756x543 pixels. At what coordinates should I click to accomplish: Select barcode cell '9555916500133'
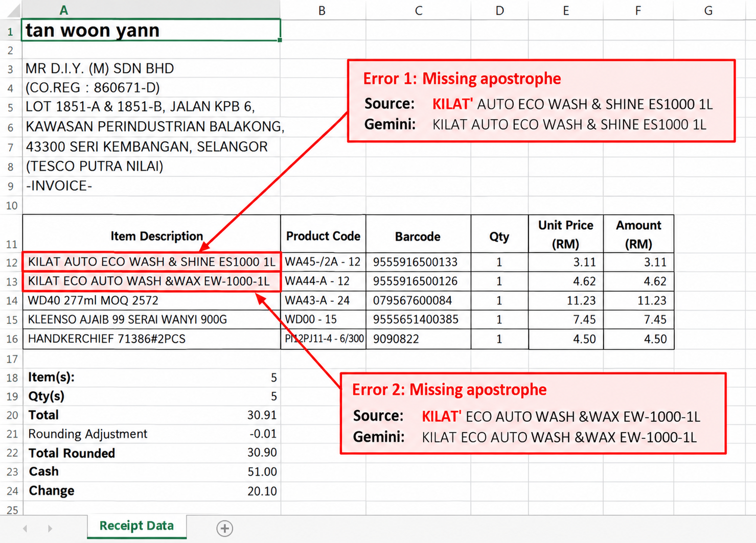point(418,262)
